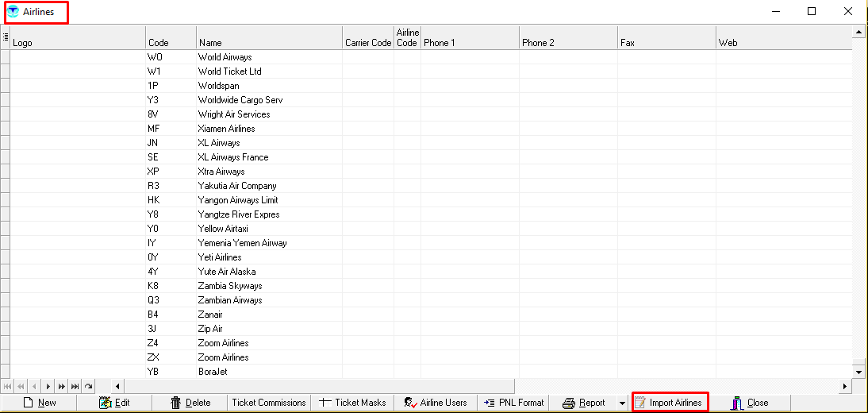Click the Code column header

coord(169,43)
